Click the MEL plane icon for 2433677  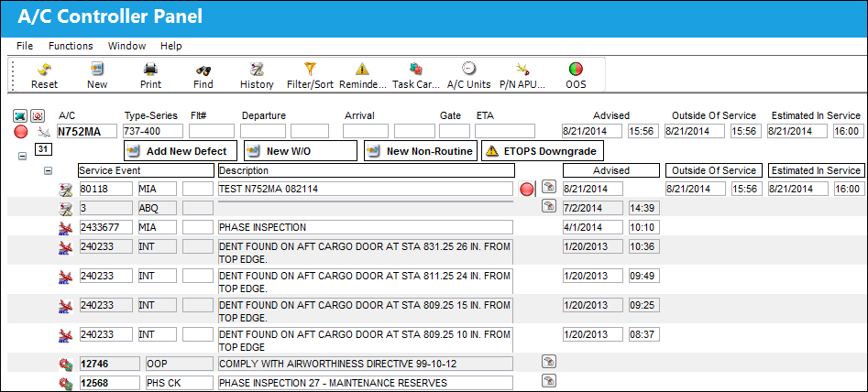(x=65, y=227)
